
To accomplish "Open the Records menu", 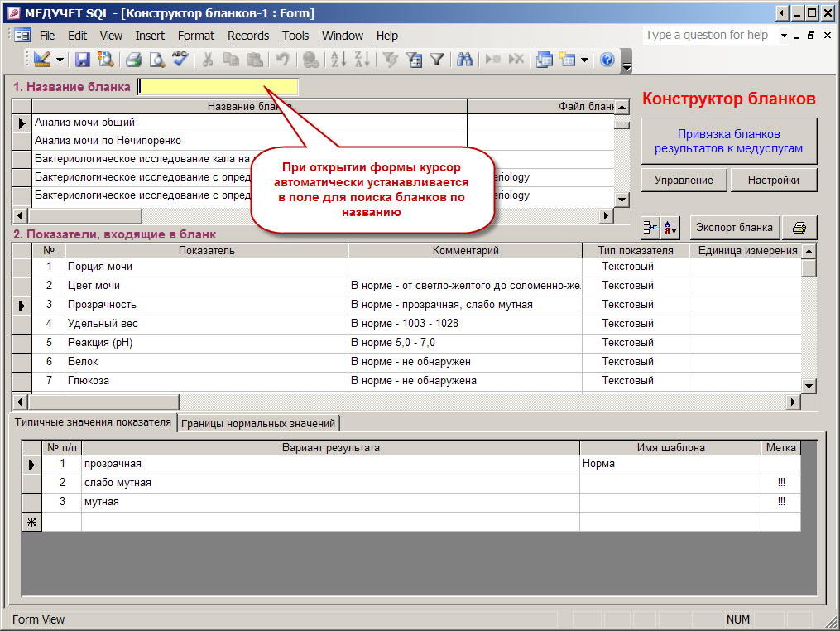I will pos(248,36).
